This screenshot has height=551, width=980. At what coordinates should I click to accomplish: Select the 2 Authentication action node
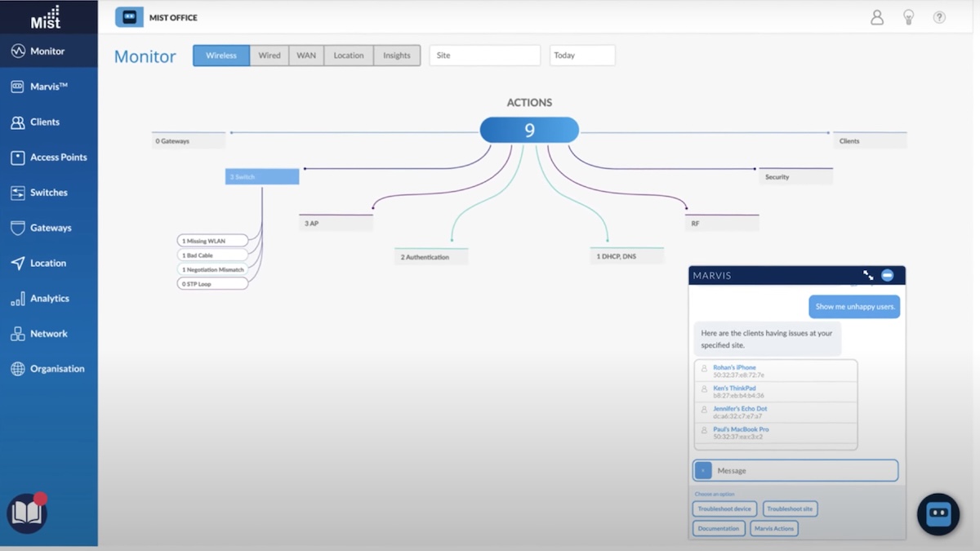(x=431, y=256)
